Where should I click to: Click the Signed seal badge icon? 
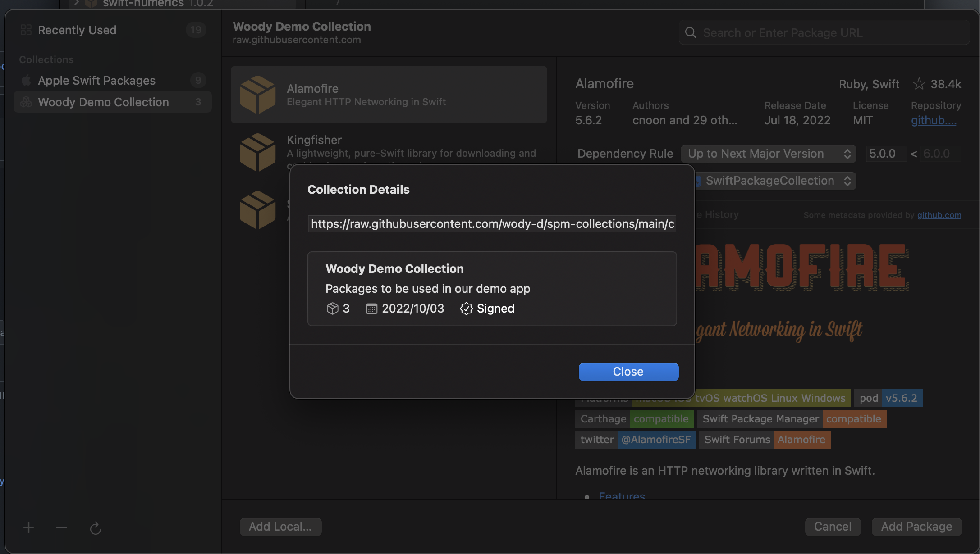(466, 309)
